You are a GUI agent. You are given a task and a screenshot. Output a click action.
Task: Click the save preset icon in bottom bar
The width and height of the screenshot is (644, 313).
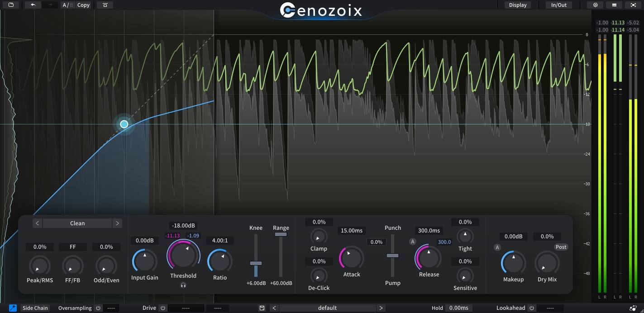[x=262, y=308]
